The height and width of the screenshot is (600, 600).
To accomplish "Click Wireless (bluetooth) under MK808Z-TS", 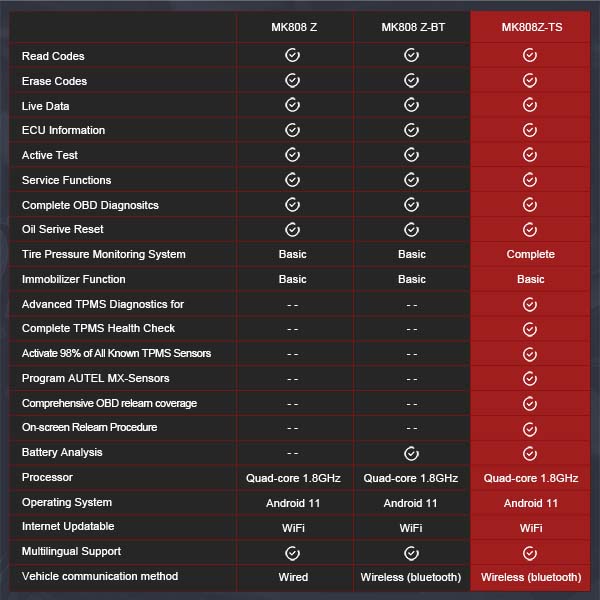I will coord(531,577).
